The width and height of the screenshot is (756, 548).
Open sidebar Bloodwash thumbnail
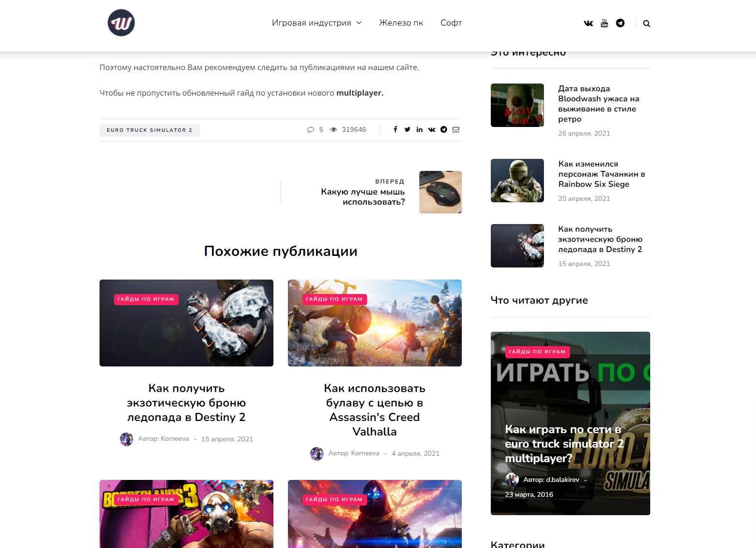[x=517, y=105]
